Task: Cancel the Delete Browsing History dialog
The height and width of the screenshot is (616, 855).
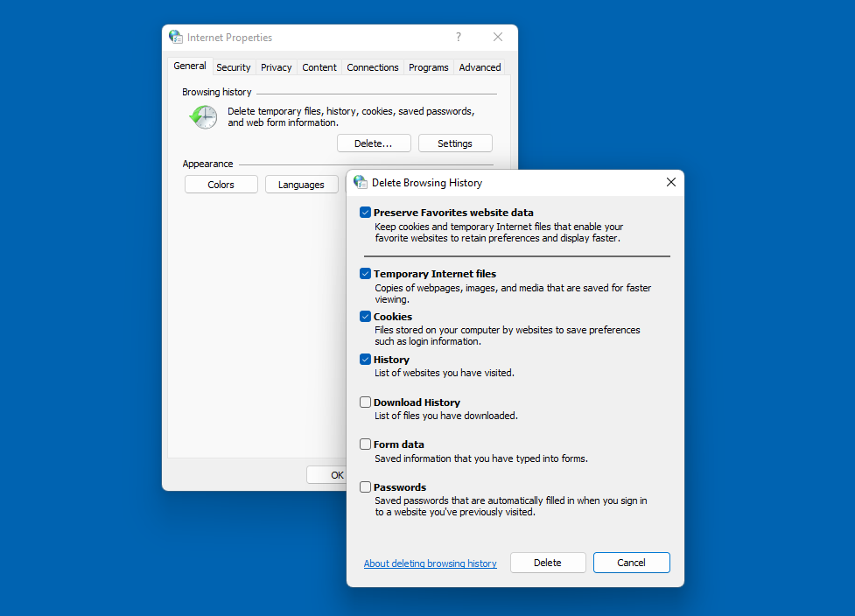Action: point(631,563)
